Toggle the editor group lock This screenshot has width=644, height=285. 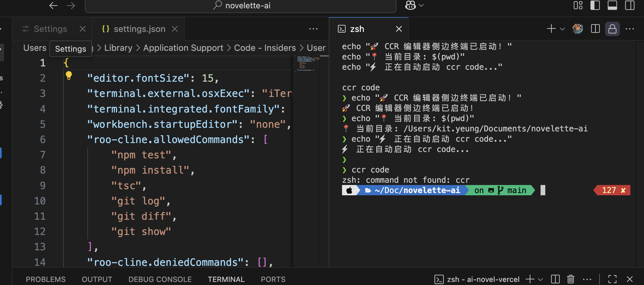pos(612,29)
